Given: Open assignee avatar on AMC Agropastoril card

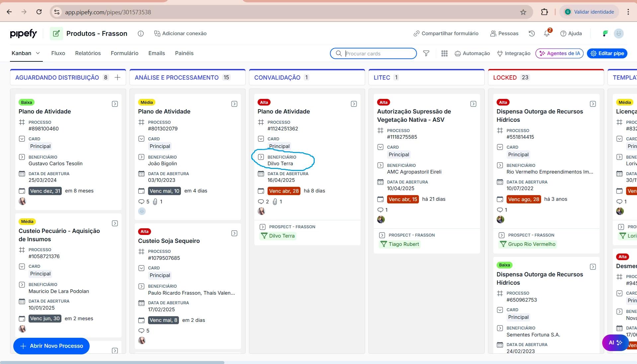Looking at the screenshot, I should (381, 219).
